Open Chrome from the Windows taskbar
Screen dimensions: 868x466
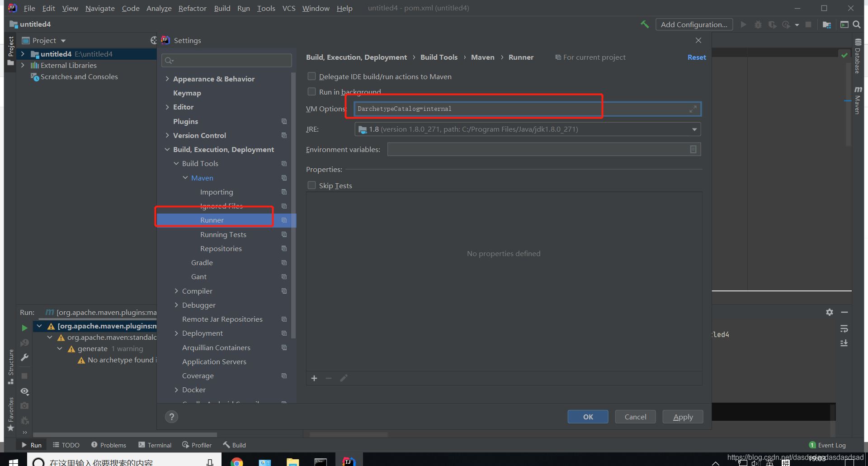point(236,461)
